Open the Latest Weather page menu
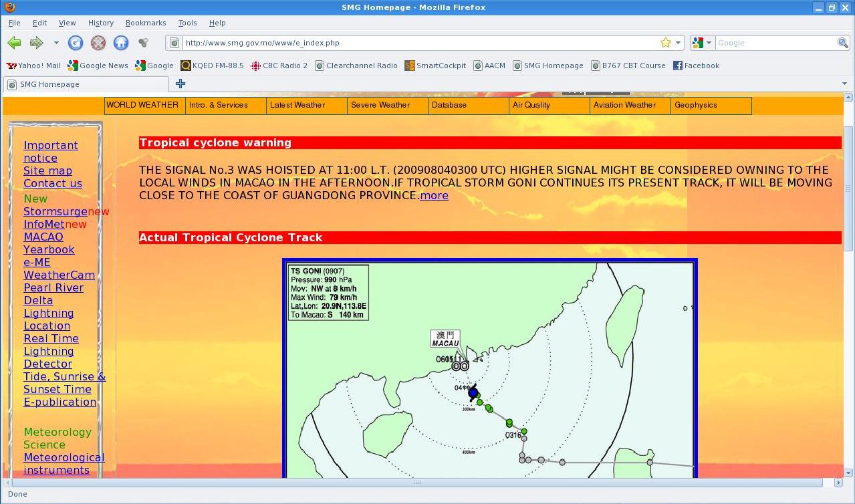The width and height of the screenshot is (855, 504). click(307, 106)
